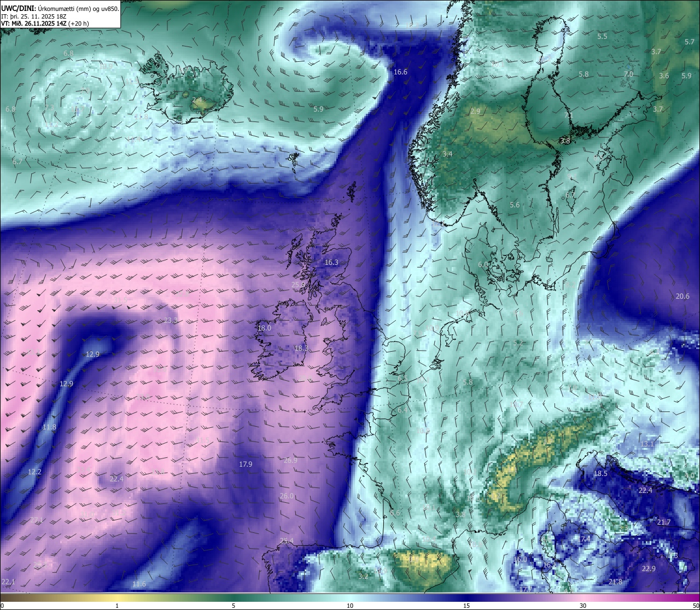Click the 15 tick on the color scale
Screen dimensions: 700x610
tap(466, 606)
